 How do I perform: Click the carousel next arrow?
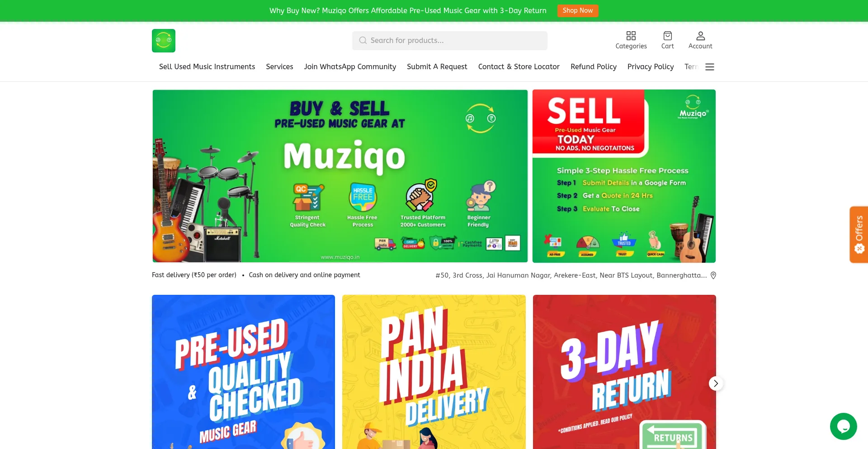pyautogui.click(x=716, y=383)
